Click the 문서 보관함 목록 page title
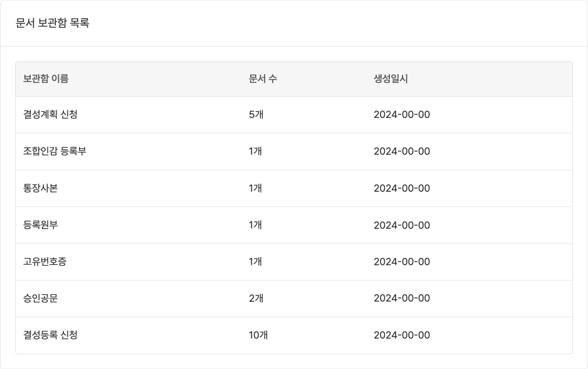The height and width of the screenshot is (369, 588). click(53, 24)
